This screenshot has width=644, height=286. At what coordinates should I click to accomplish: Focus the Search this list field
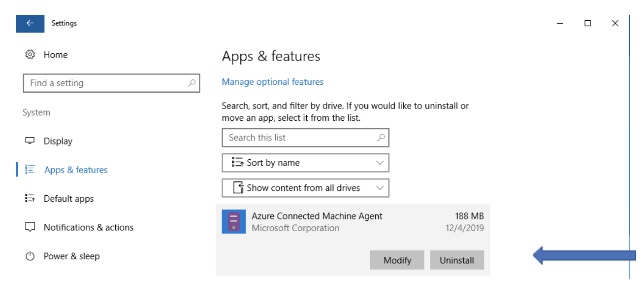click(305, 138)
